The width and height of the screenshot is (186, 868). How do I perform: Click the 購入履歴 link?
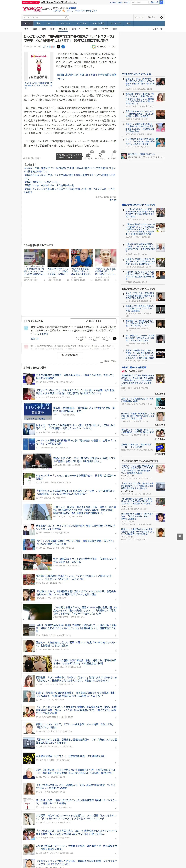[152, 18]
